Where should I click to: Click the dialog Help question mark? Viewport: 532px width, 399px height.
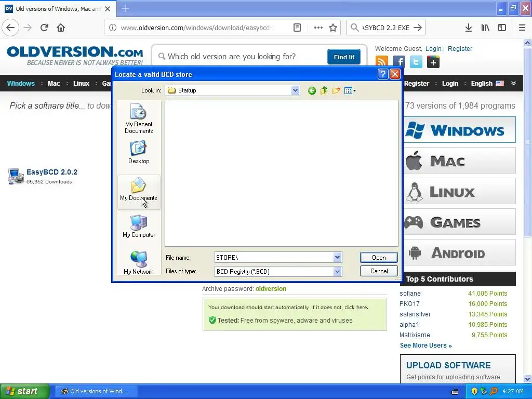[383, 74]
